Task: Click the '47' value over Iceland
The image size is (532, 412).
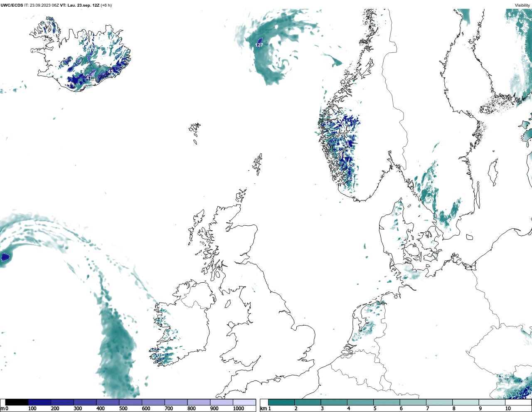Action: pos(89,78)
